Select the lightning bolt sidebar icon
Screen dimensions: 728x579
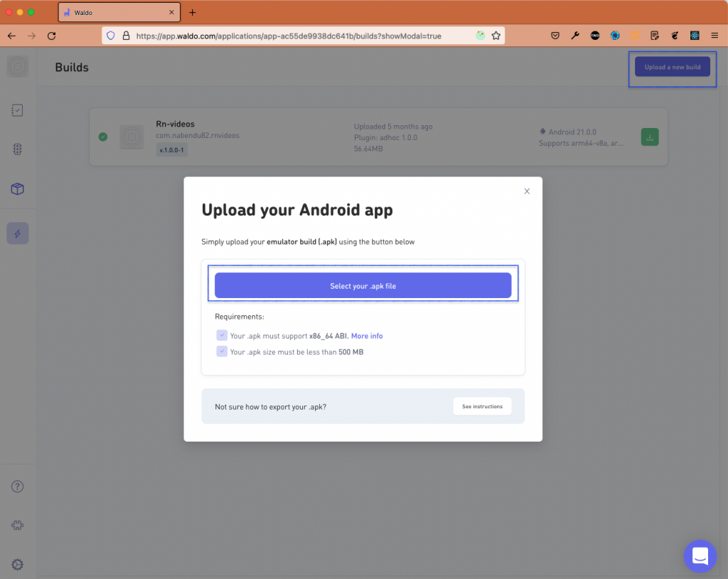[18, 233]
